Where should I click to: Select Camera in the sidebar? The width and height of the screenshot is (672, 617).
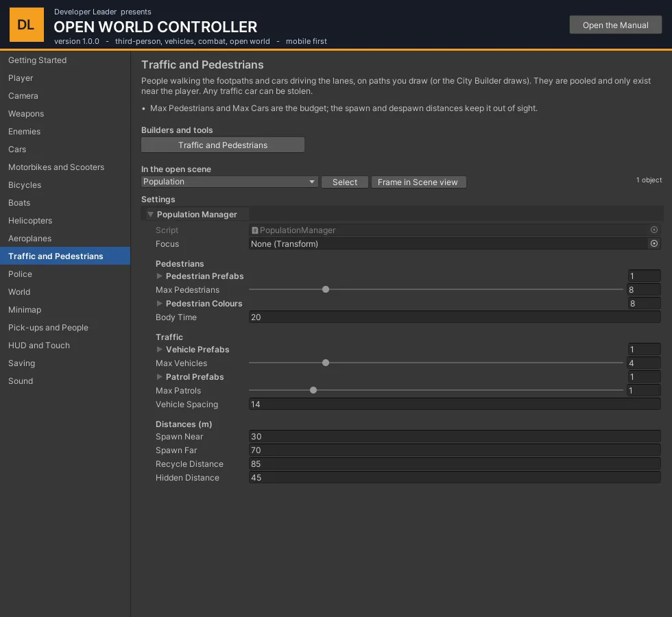[65, 96]
